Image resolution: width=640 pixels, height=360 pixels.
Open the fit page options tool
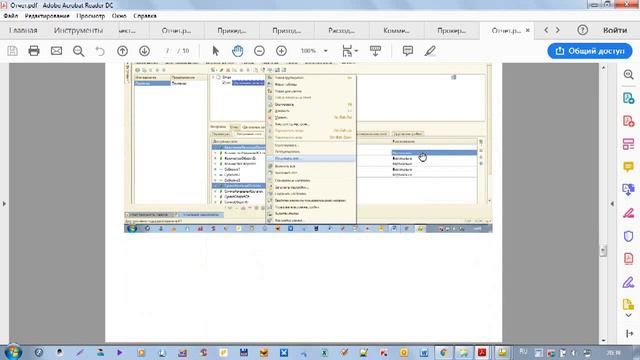click(x=349, y=51)
